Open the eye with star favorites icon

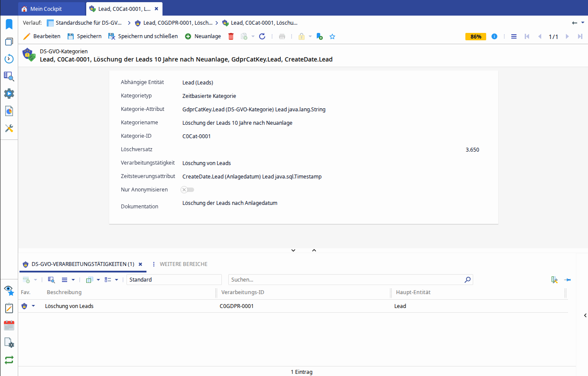click(x=9, y=291)
